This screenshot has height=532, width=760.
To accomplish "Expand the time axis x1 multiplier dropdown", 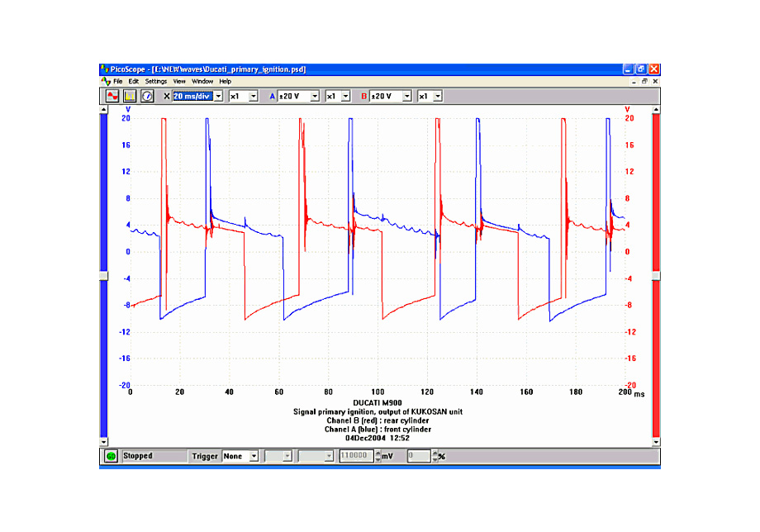I will coord(253,97).
